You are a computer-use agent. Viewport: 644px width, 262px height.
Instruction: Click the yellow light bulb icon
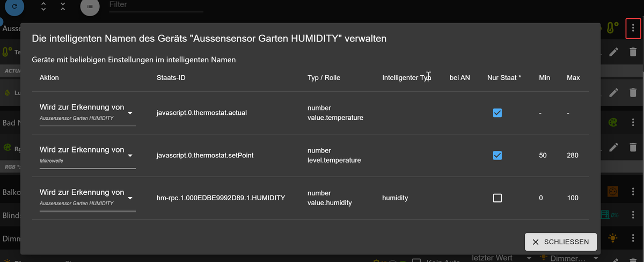point(612,238)
